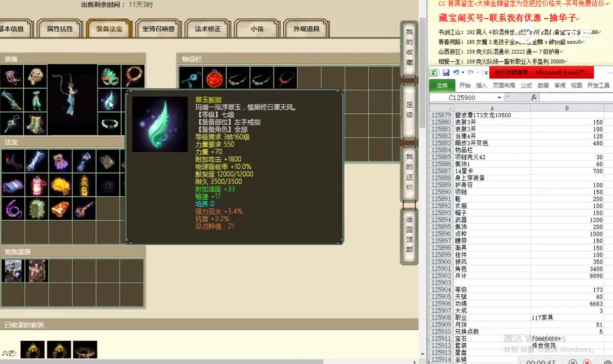This screenshot has width=613, height=364.
Task: Click the fx insert function button
Action: click(534, 98)
